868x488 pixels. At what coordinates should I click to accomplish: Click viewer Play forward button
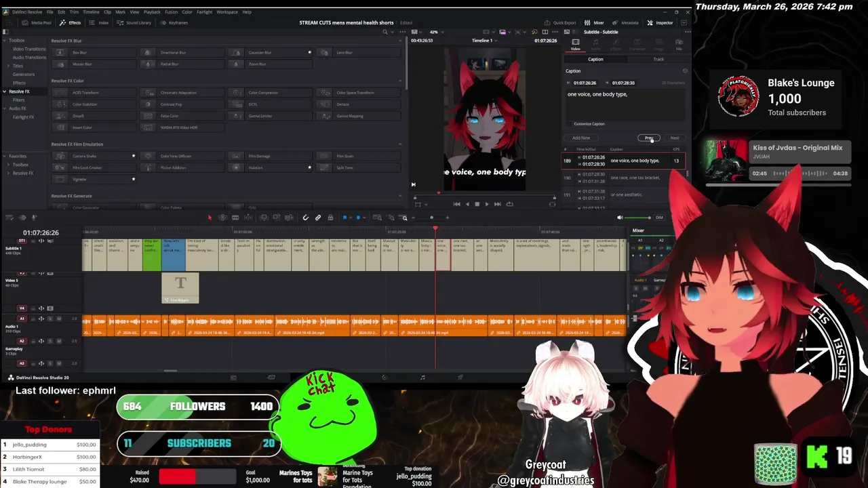pyautogui.click(x=487, y=204)
